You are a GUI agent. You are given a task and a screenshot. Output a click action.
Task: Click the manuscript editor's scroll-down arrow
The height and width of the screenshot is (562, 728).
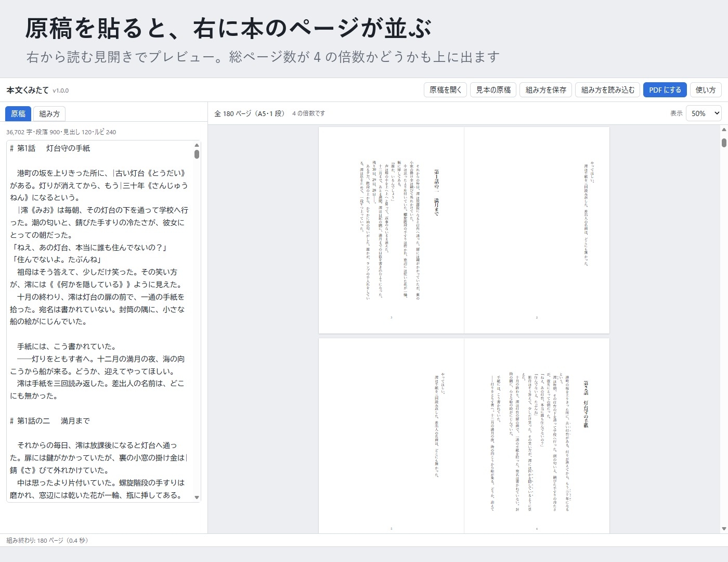[197, 497]
